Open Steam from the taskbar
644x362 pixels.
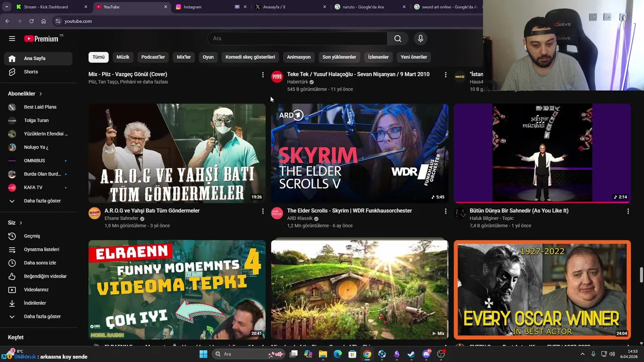pos(411,354)
